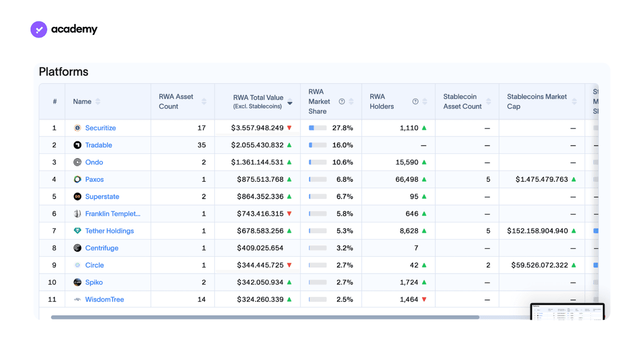Sort by Stablecoins Market Cap arrows

coord(574,101)
